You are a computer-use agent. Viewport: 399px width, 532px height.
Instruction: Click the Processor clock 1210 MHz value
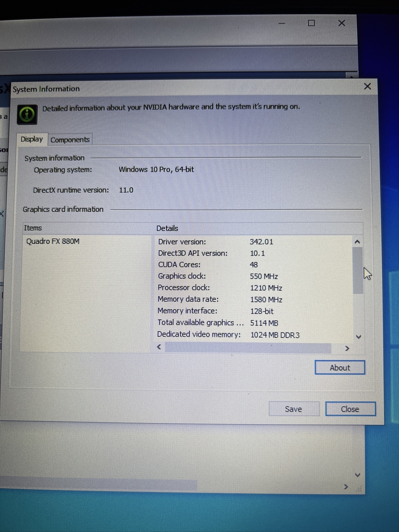[x=266, y=288]
